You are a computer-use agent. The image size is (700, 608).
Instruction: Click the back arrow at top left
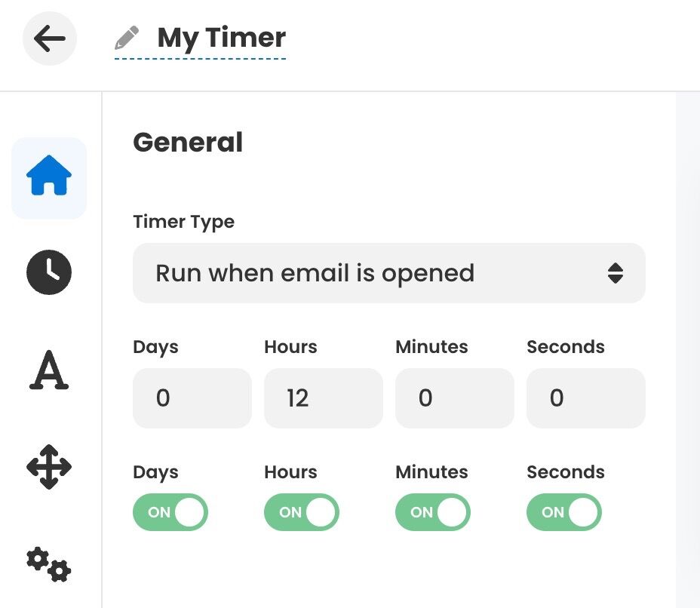(49, 38)
